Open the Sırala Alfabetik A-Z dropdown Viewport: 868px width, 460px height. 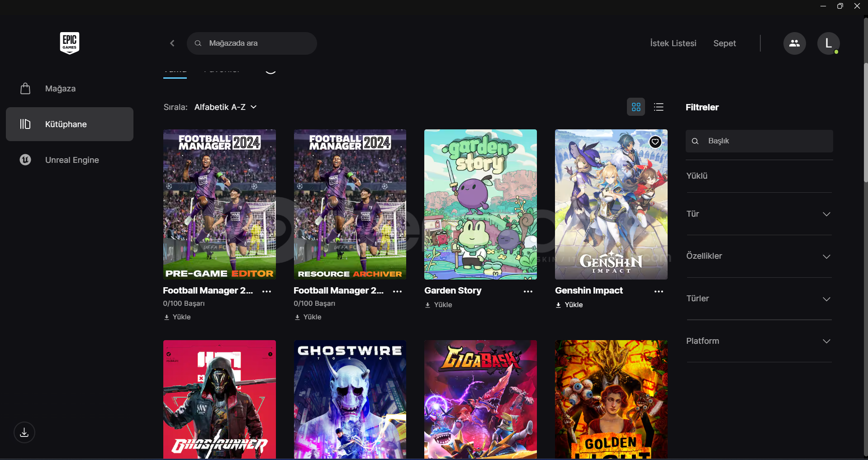click(x=226, y=107)
